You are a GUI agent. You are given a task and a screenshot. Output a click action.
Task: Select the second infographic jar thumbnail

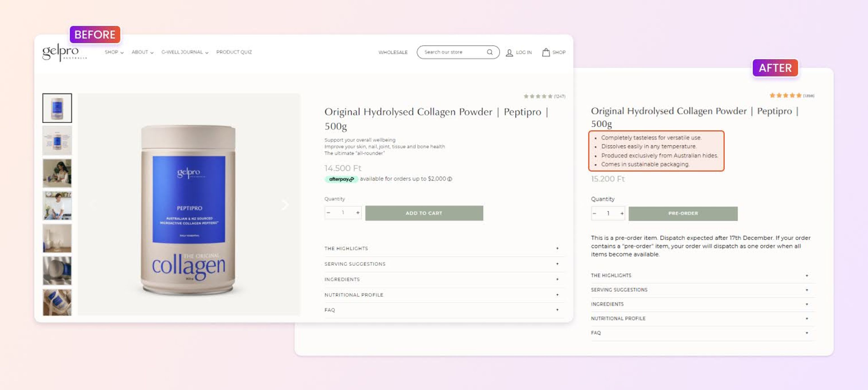(x=57, y=141)
